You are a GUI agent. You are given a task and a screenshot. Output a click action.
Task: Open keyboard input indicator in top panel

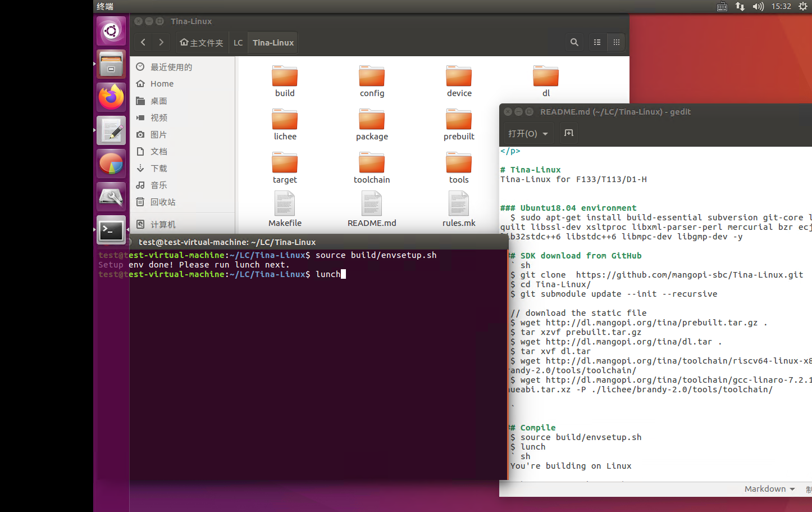coord(722,7)
